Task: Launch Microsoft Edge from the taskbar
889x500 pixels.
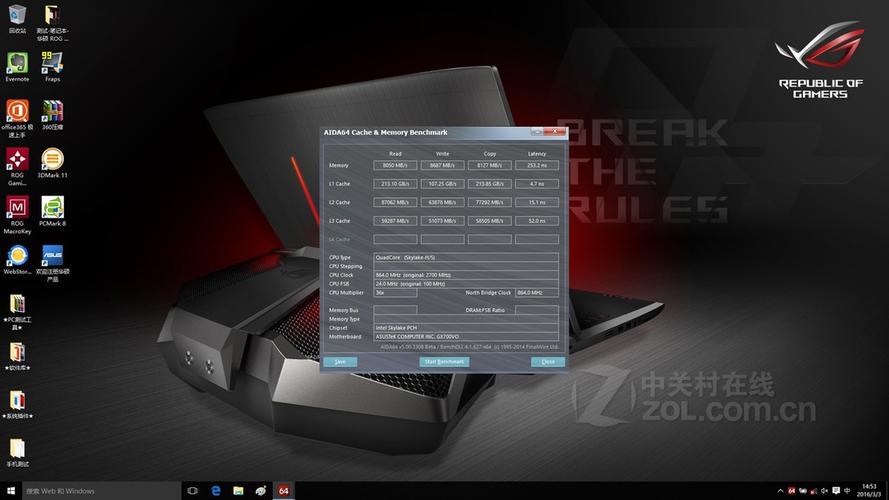Action: click(215, 491)
